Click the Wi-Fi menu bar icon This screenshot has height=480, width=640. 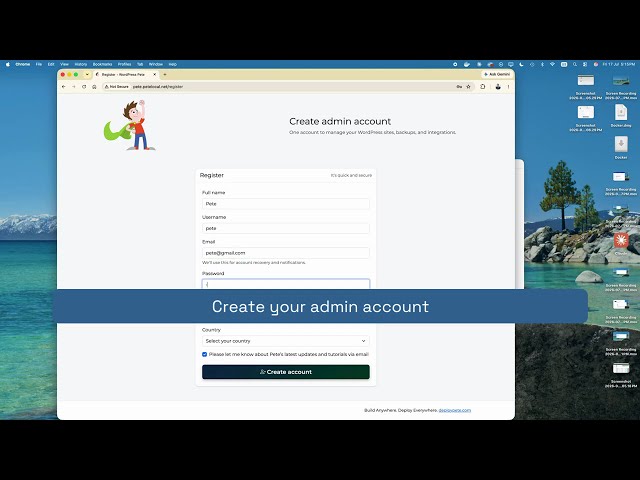coord(553,64)
